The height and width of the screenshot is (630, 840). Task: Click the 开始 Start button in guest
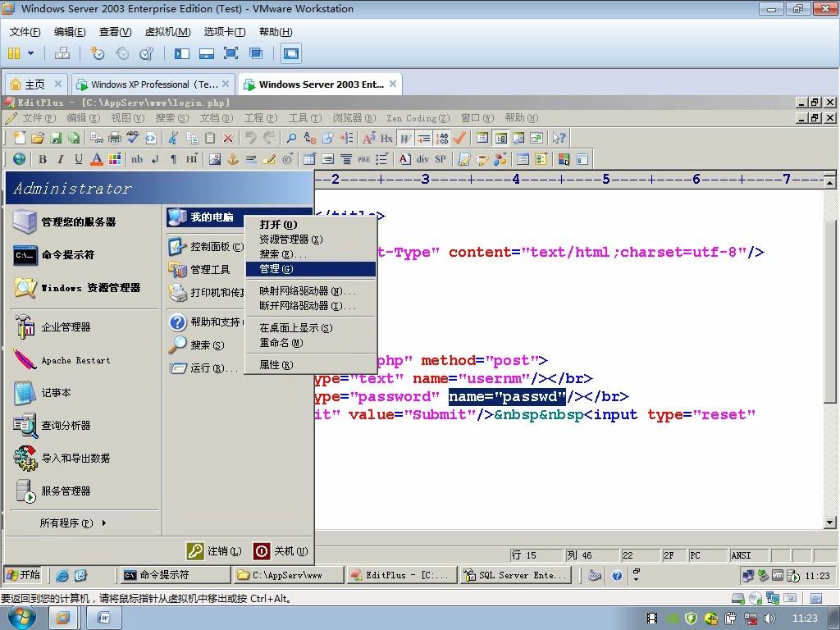click(x=24, y=575)
